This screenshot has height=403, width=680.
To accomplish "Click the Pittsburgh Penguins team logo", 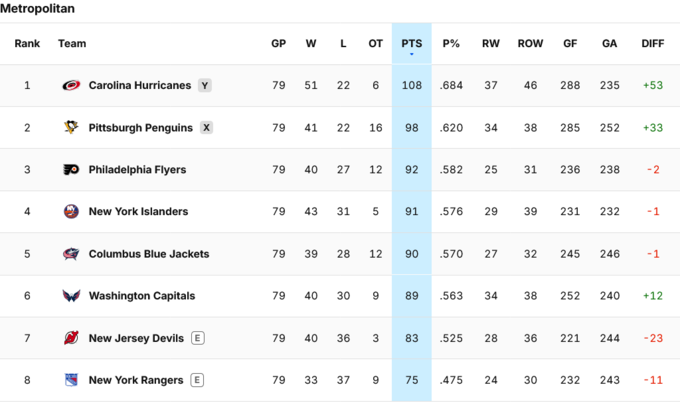I will pos(71,128).
